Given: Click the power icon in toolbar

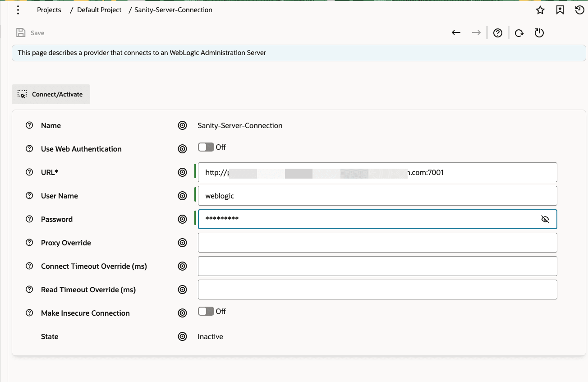Looking at the screenshot, I should pos(539,33).
